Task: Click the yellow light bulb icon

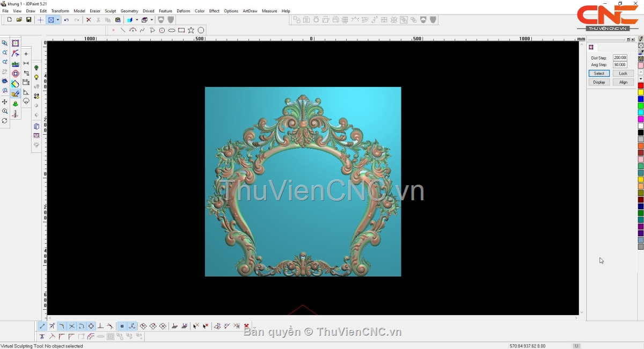Action: pyautogui.click(x=36, y=78)
